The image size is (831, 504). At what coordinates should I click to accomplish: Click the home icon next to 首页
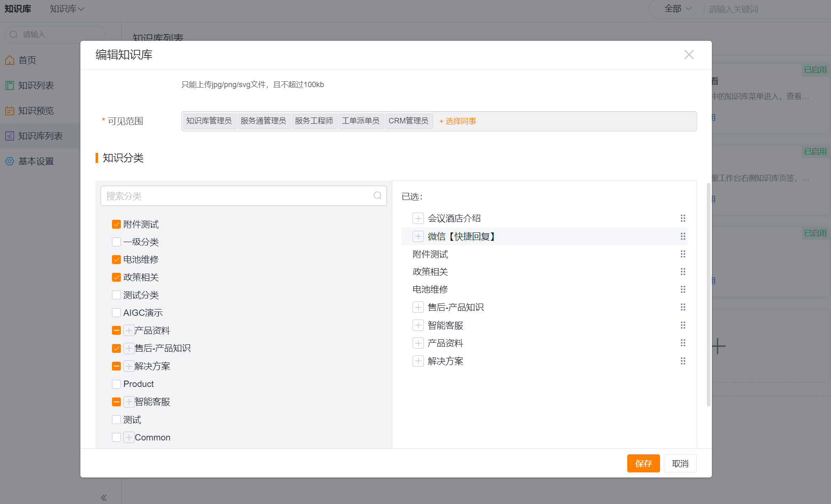(10, 60)
